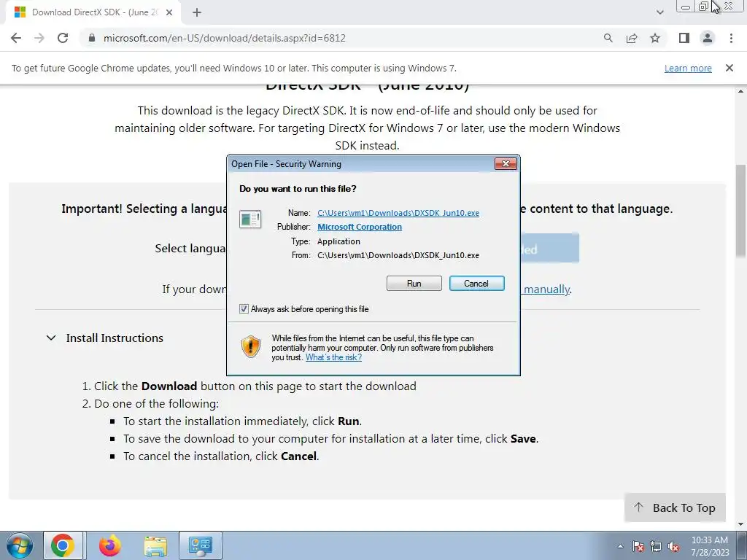Open the Learn more link in update bar
747x560 pixels.
pos(688,68)
